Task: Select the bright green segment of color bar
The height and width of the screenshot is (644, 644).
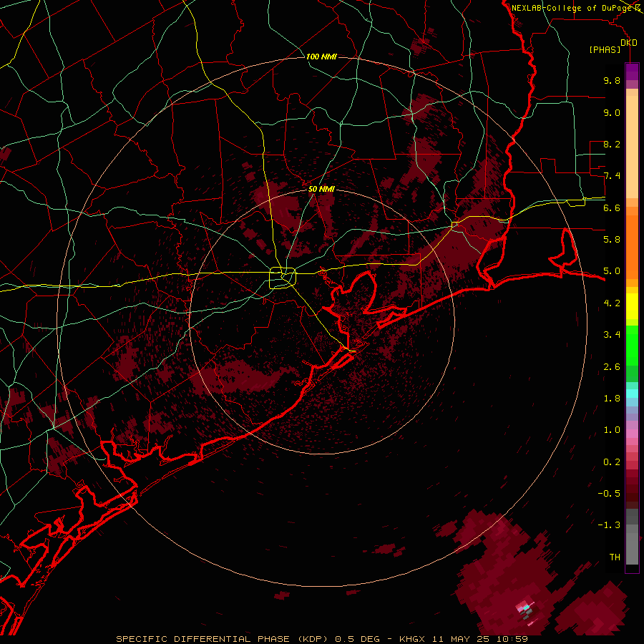Action: tap(632, 345)
